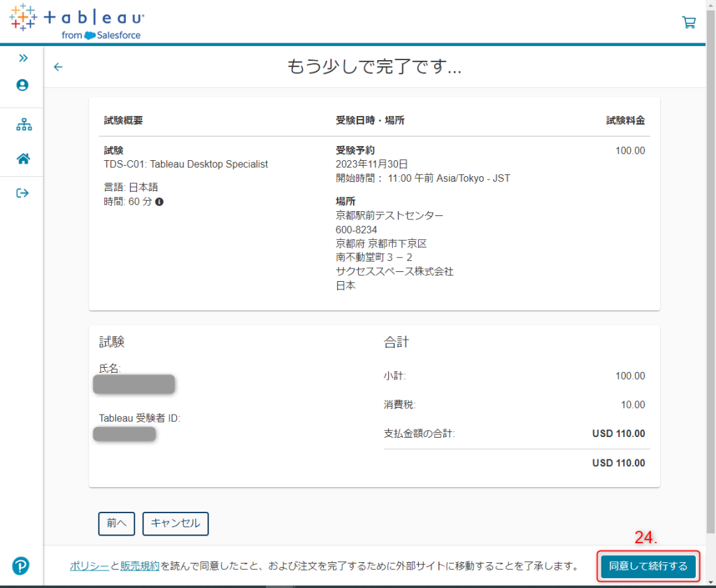Click the sign out icon in sidebar
Image resolution: width=716 pixels, height=588 pixels.
[22, 193]
